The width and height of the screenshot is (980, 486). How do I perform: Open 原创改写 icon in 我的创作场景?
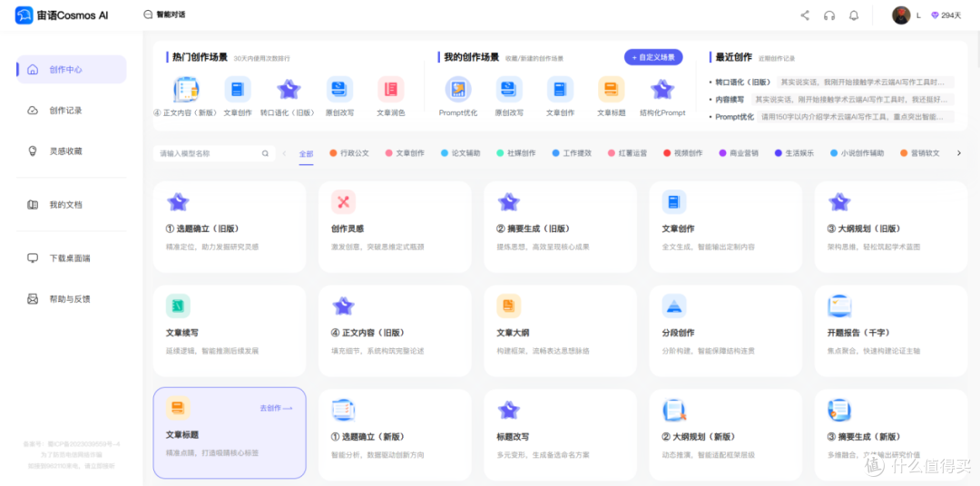[509, 90]
